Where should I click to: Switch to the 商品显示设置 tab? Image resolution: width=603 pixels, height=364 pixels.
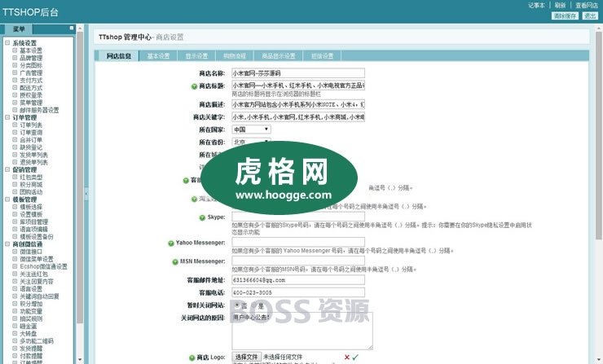tap(279, 56)
